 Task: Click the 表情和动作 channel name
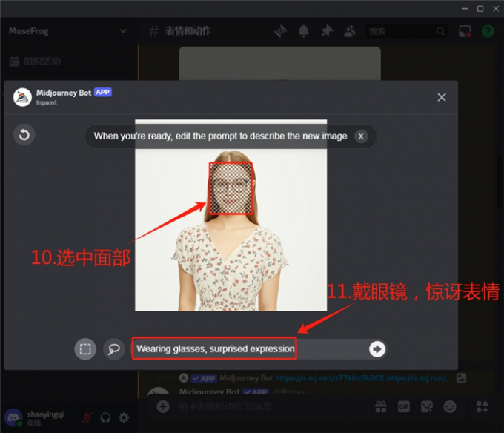(x=188, y=31)
